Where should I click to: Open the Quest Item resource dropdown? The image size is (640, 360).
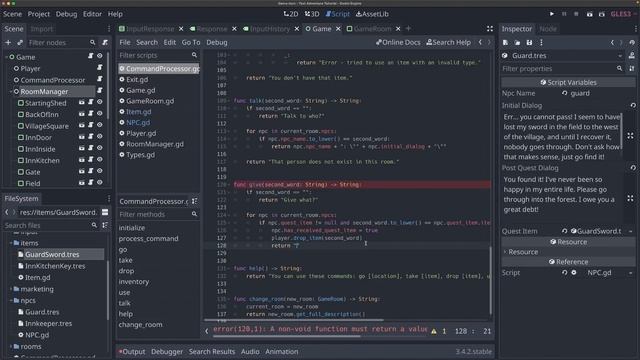coord(631,231)
